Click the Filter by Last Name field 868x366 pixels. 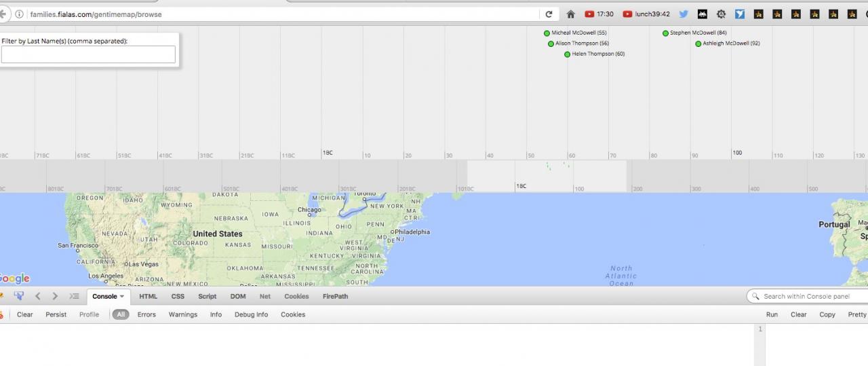[x=88, y=54]
